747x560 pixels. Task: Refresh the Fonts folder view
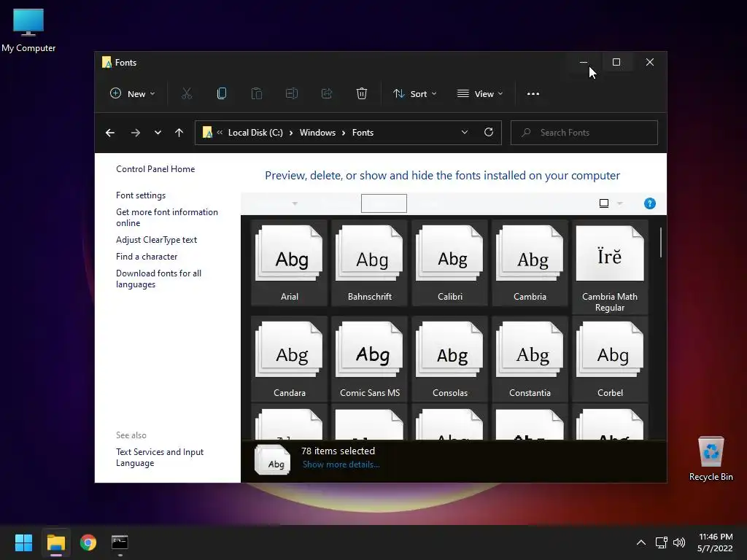(x=489, y=133)
